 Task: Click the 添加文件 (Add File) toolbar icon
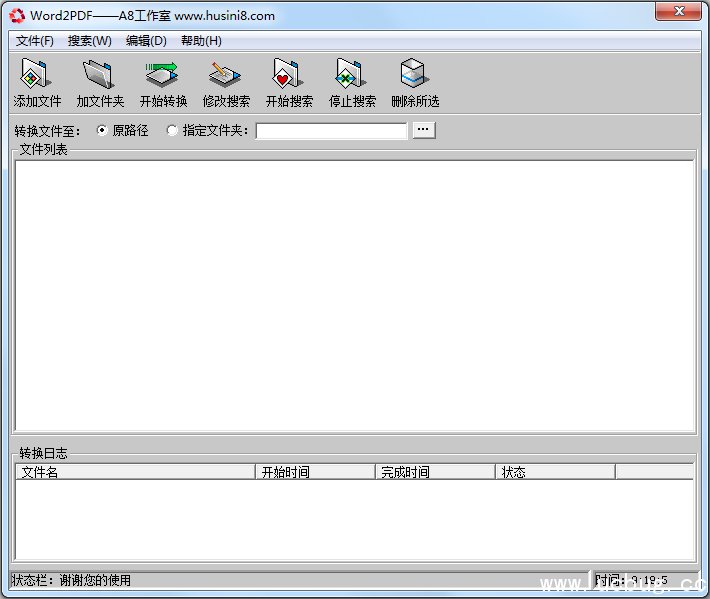pyautogui.click(x=37, y=75)
